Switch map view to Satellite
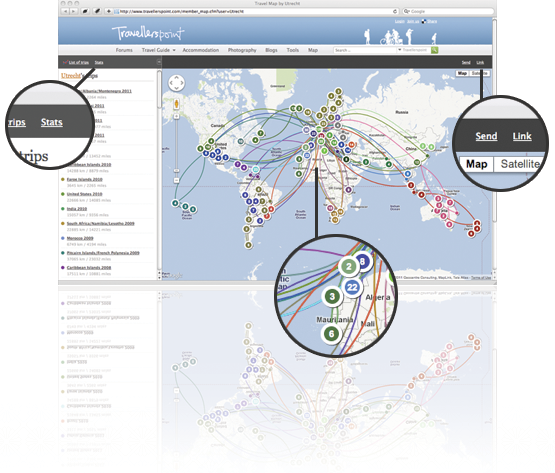The image size is (555, 473). tap(479, 73)
